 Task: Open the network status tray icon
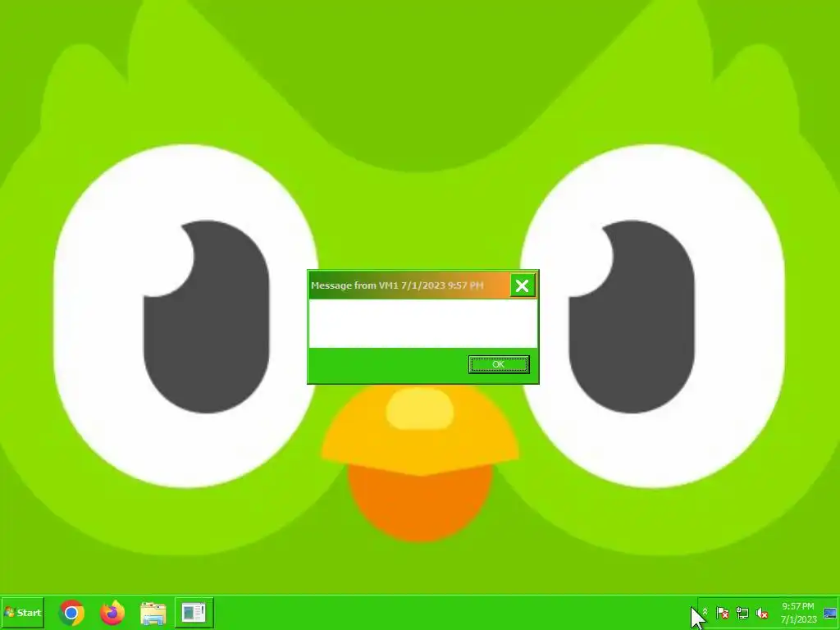pyautogui.click(x=742, y=613)
